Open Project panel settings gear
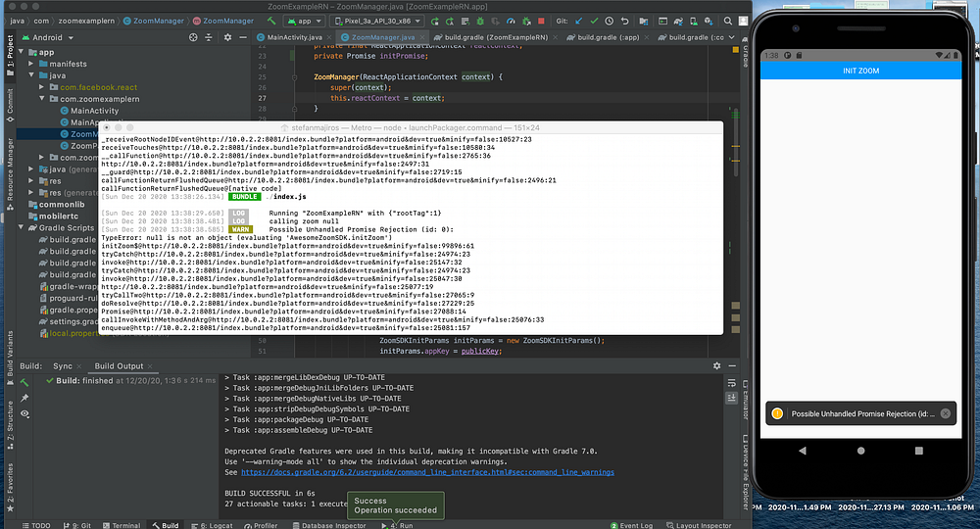 pos(227,37)
